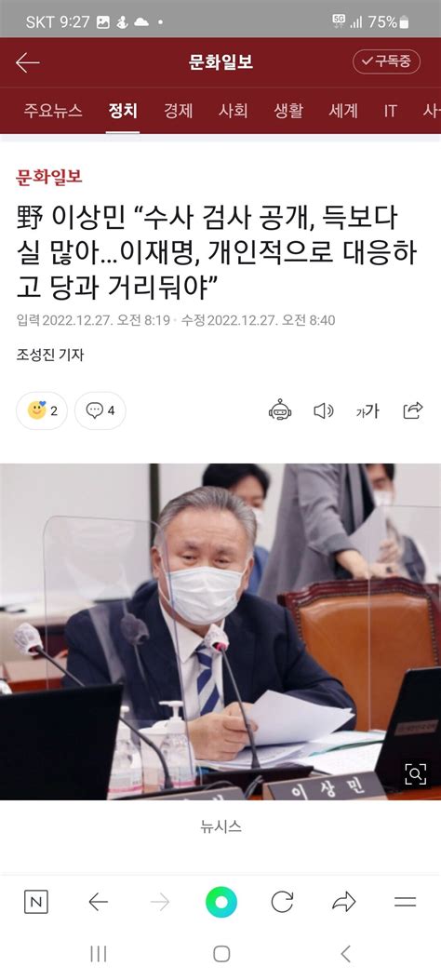
Task: Open the comments bubble showing 4
Action: click(100, 410)
